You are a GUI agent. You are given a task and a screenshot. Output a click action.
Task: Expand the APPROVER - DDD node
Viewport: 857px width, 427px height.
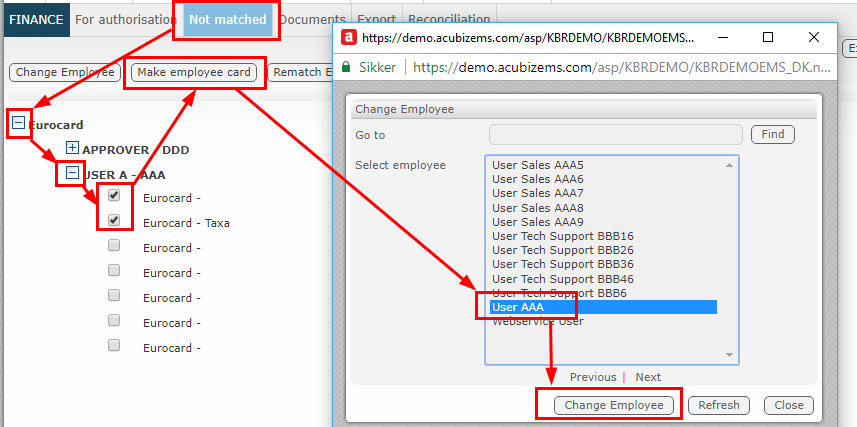tap(72, 148)
